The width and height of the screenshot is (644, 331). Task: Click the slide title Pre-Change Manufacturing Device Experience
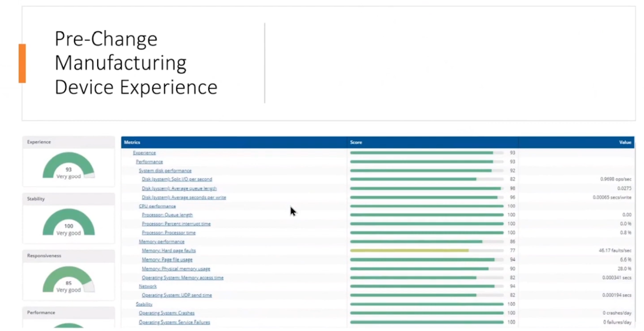point(136,63)
